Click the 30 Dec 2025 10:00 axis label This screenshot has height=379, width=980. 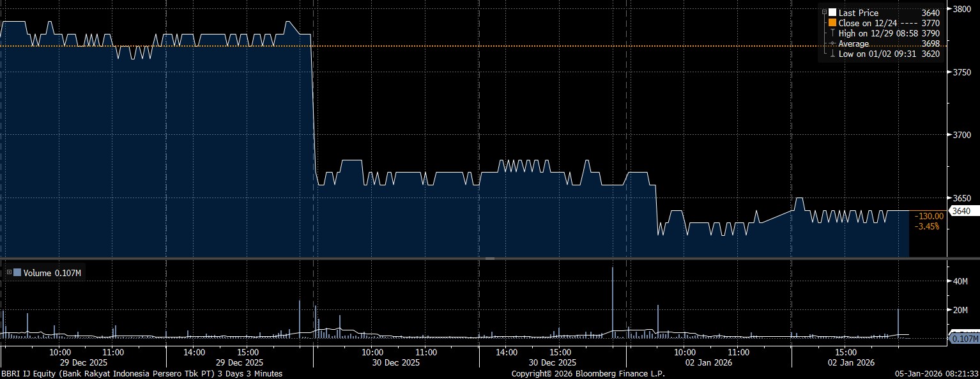click(372, 352)
